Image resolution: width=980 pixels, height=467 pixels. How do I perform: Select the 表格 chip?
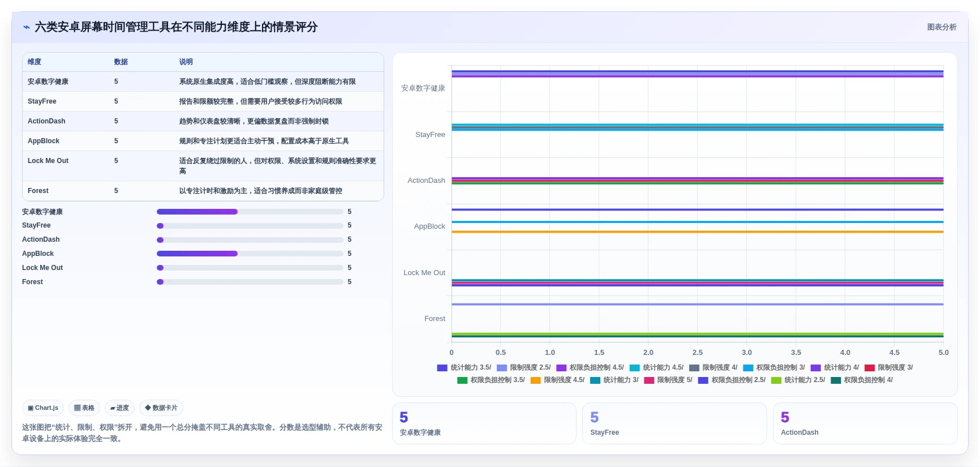tap(84, 408)
